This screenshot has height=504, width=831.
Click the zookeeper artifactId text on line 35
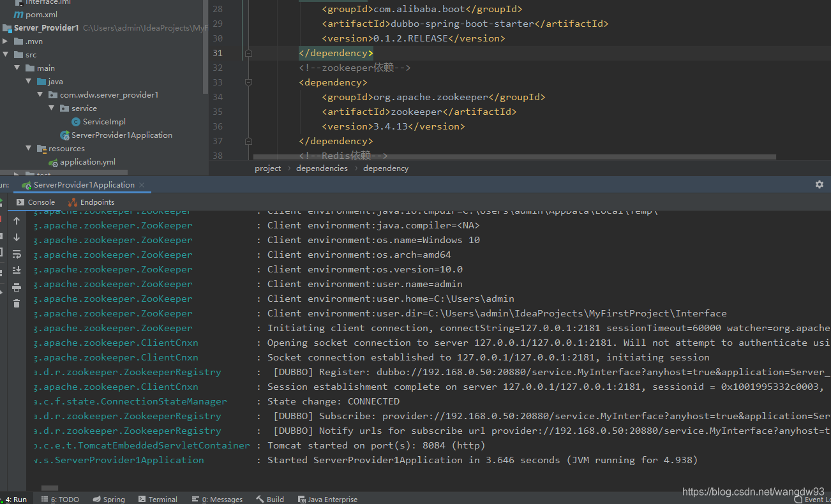pyautogui.click(x=416, y=112)
